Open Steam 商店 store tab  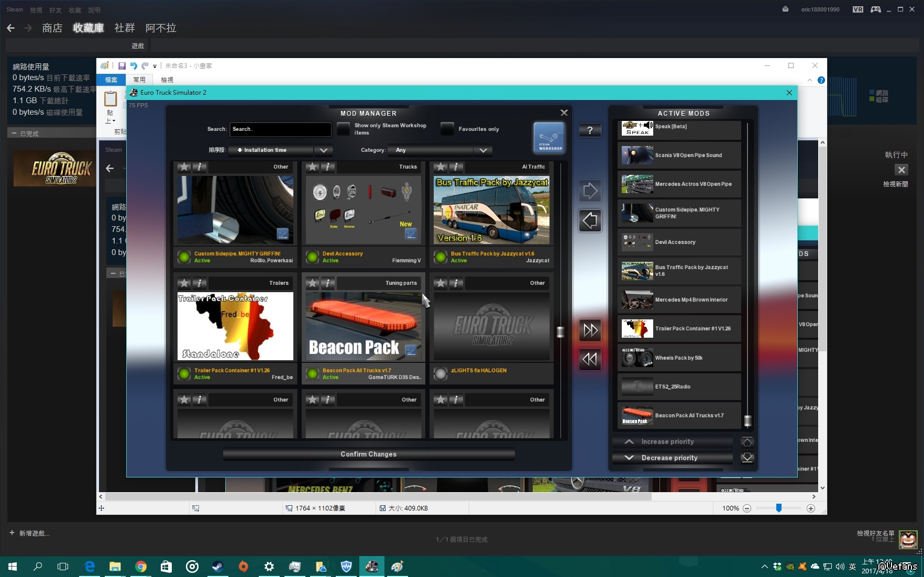click(x=52, y=28)
